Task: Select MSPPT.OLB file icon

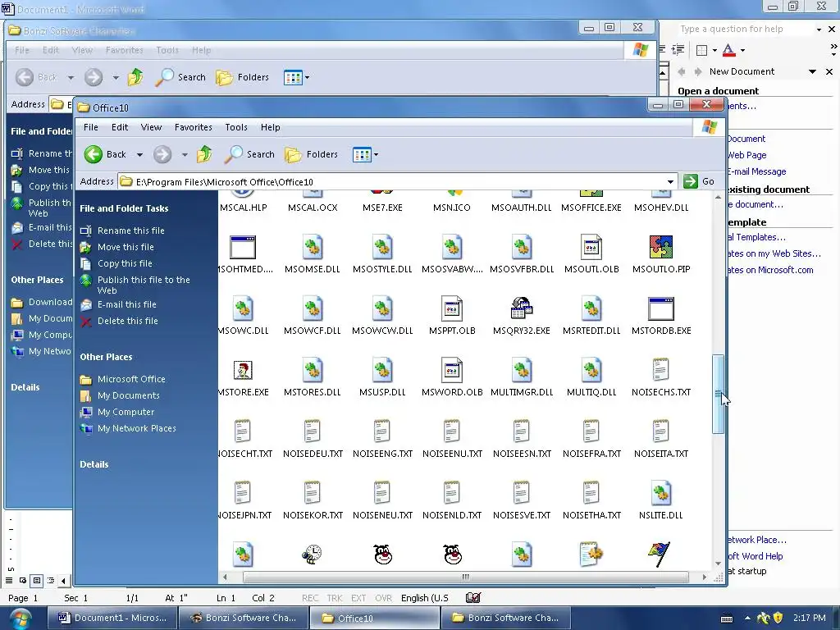Action: (x=452, y=308)
